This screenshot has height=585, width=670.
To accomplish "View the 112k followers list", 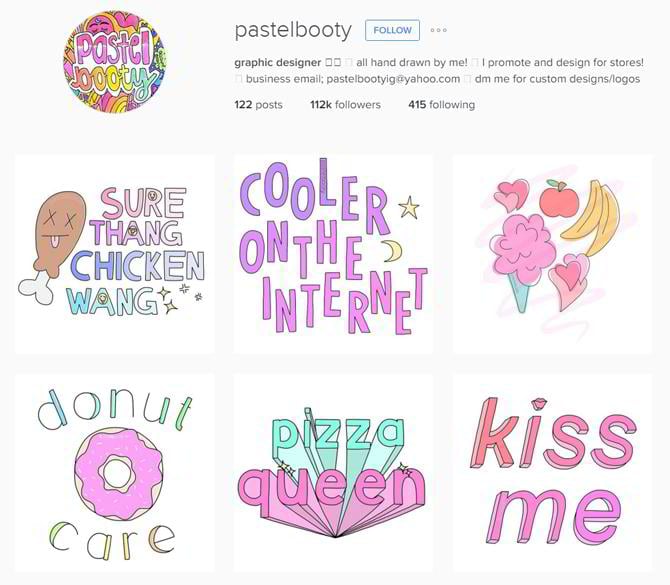I will (345, 105).
